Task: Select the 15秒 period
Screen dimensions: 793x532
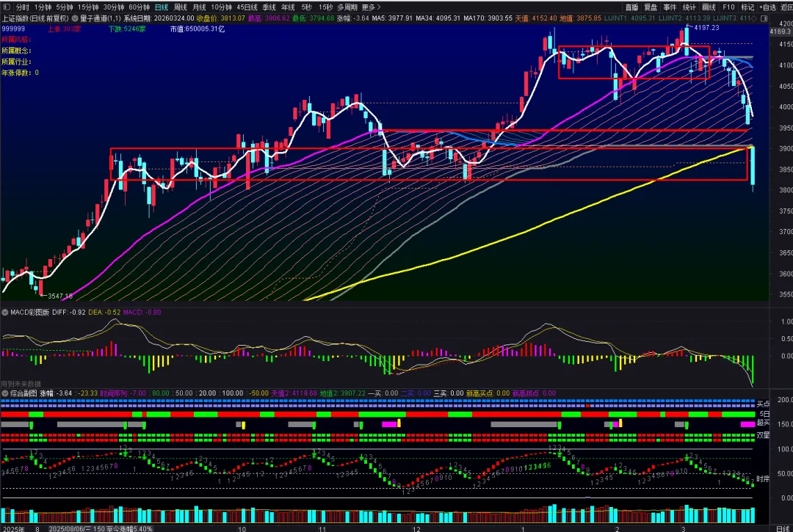Action: tap(325, 7)
